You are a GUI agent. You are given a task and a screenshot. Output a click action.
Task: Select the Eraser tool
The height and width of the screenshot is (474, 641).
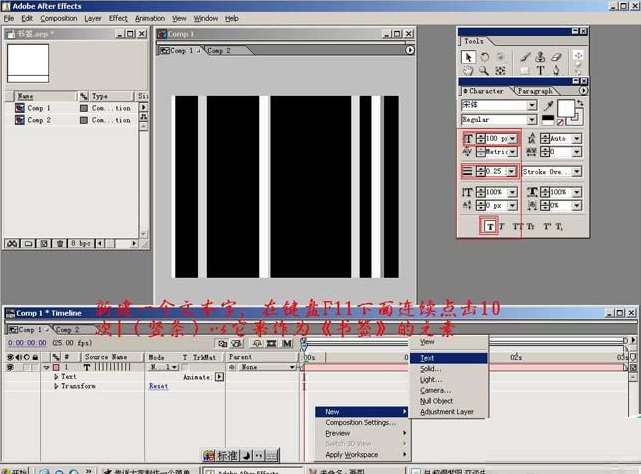(557, 57)
